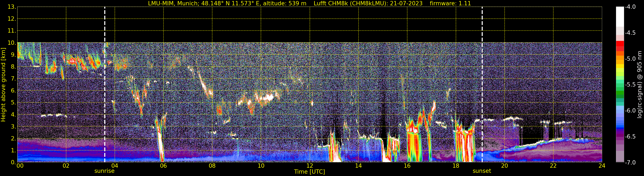Image resolution: width=644 pixels, height=176 pixels.
Task: Click the dashed white sunrise marker line
Action: pyautogui.click(x=104, y=85)
